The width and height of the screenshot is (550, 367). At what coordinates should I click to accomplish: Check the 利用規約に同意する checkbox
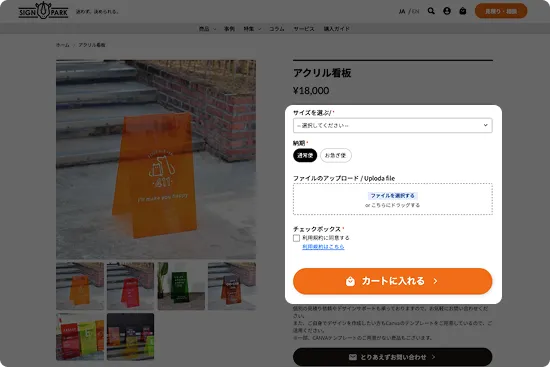296,238
